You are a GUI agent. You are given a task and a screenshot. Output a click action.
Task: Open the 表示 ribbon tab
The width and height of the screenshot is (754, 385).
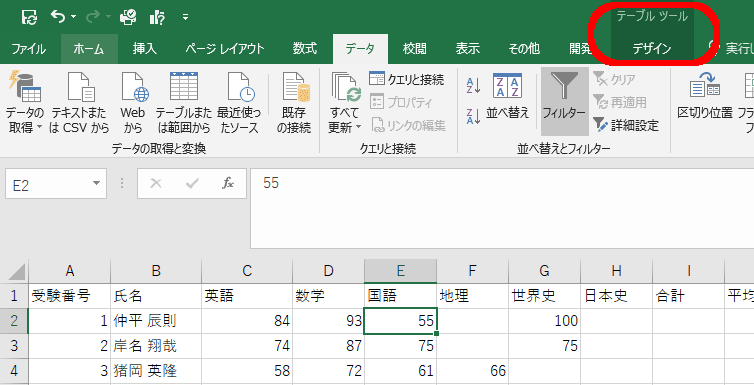tap(468, 49)
